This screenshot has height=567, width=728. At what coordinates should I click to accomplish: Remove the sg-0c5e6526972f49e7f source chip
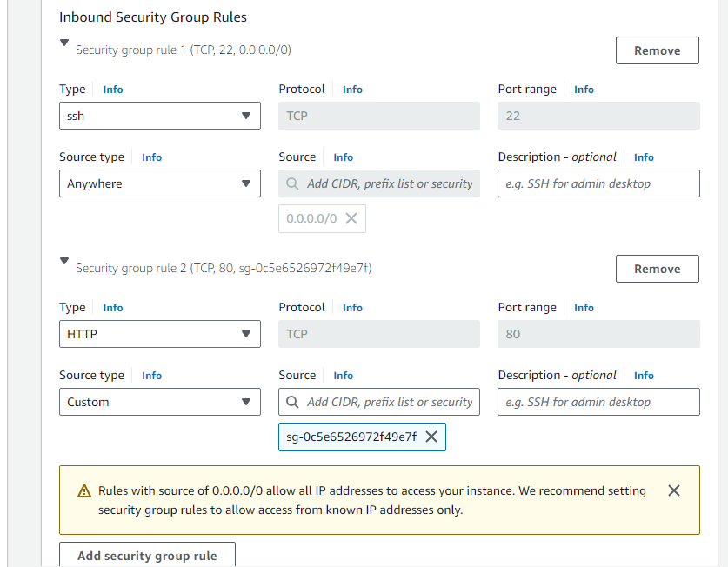pos(431,437)
